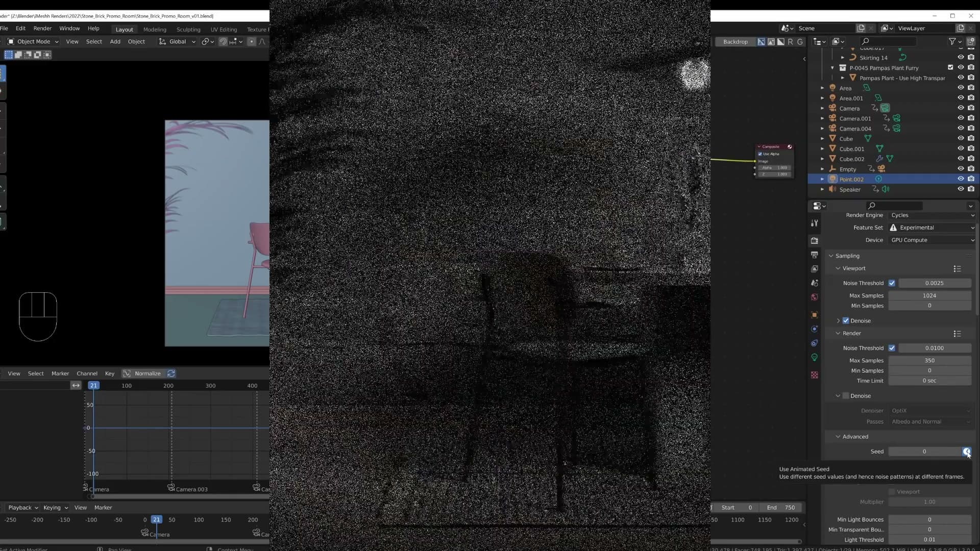Open the Window menu
The height and width of the screenshot is (551, 980).
coord(69,28)
